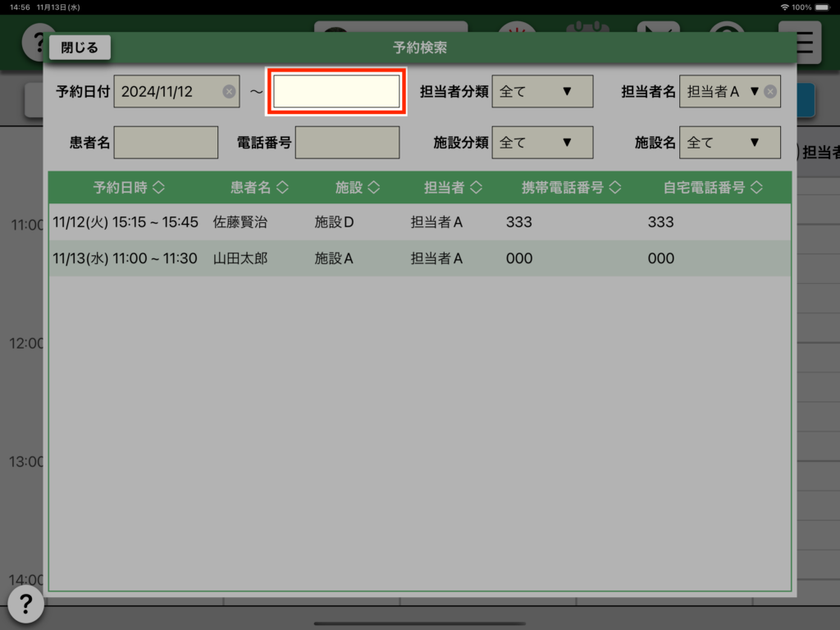Sort results by 携帯電話番号 column
Screen dimensions: 840x630
coord(572,188)
